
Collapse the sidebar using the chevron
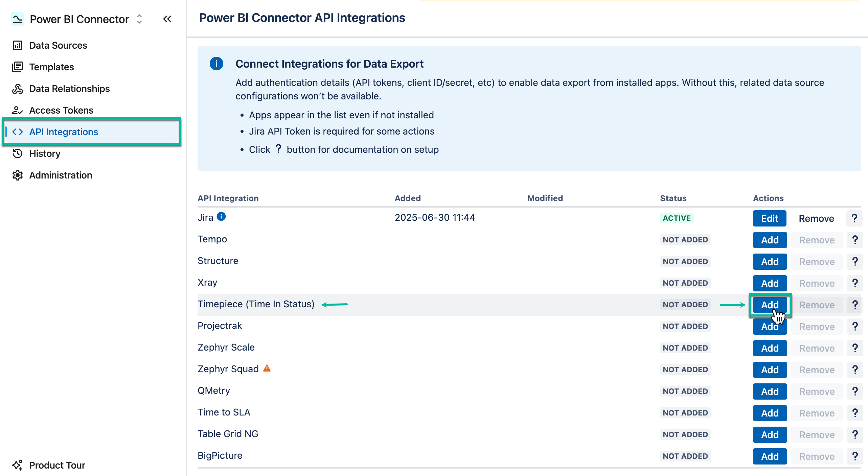tap(167, 19)
